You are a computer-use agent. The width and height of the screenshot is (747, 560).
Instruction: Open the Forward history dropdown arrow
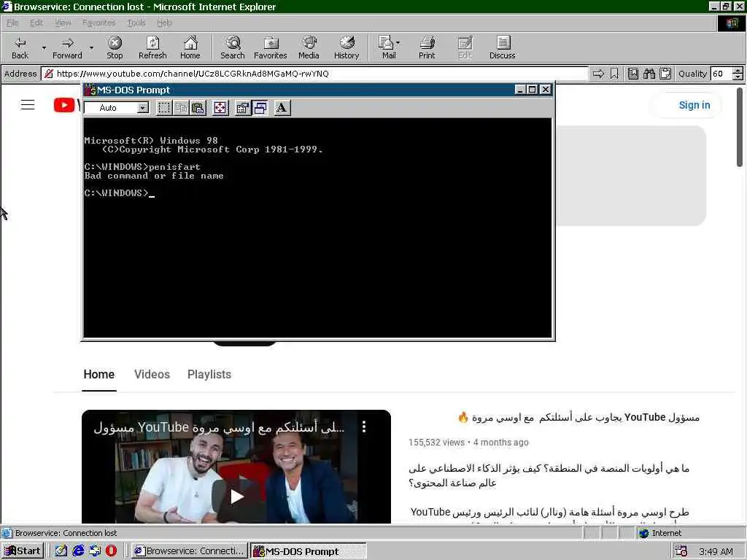coord(91,47)
